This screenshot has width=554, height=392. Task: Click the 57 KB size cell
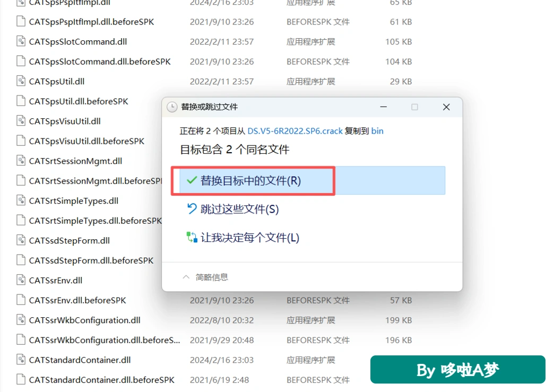tap(401, 300)
